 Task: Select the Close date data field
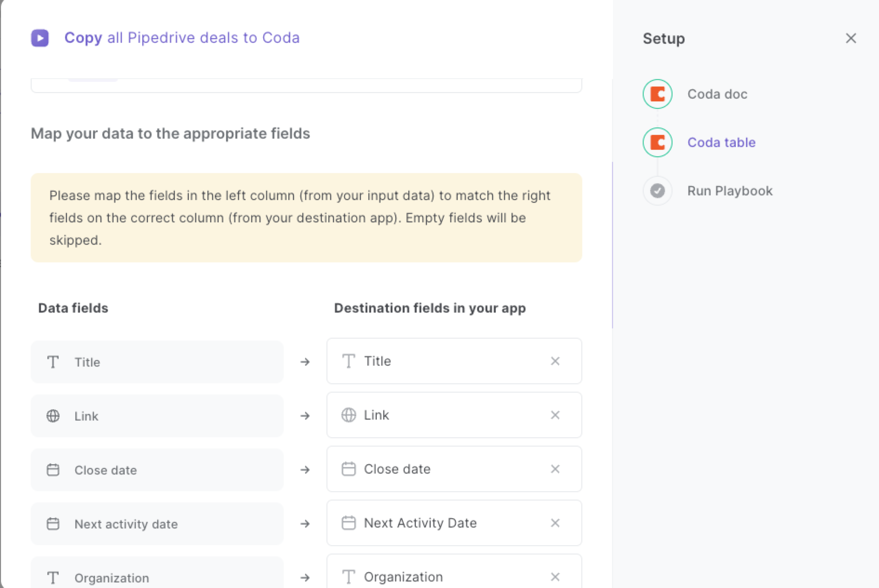click(x=157, y=470)
